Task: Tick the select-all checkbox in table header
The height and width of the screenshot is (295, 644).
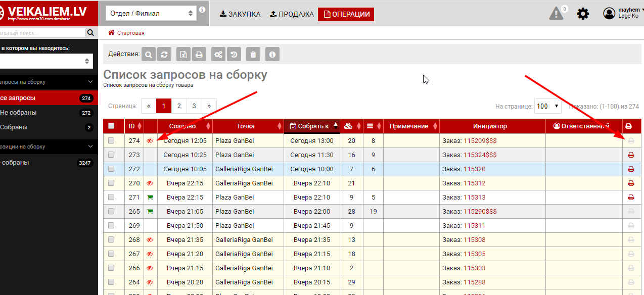Action: [111, 126]
